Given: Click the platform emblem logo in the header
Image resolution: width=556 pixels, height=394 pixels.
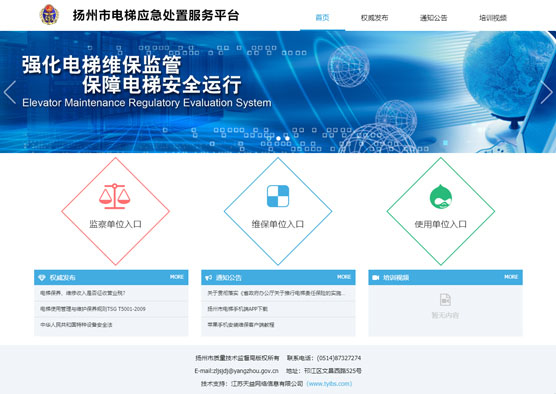Looking at the screenshot, I should pyautogui.click(x=49, y=15).
